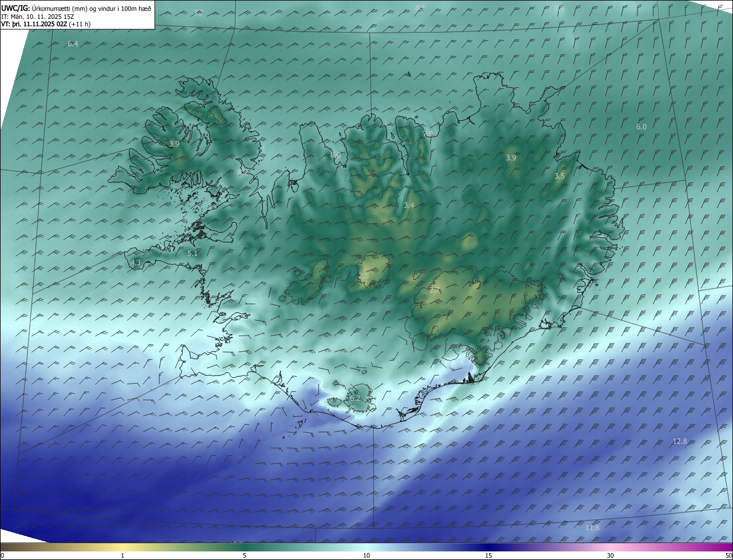Select the 15 tick on the color bar

point(488,555)
